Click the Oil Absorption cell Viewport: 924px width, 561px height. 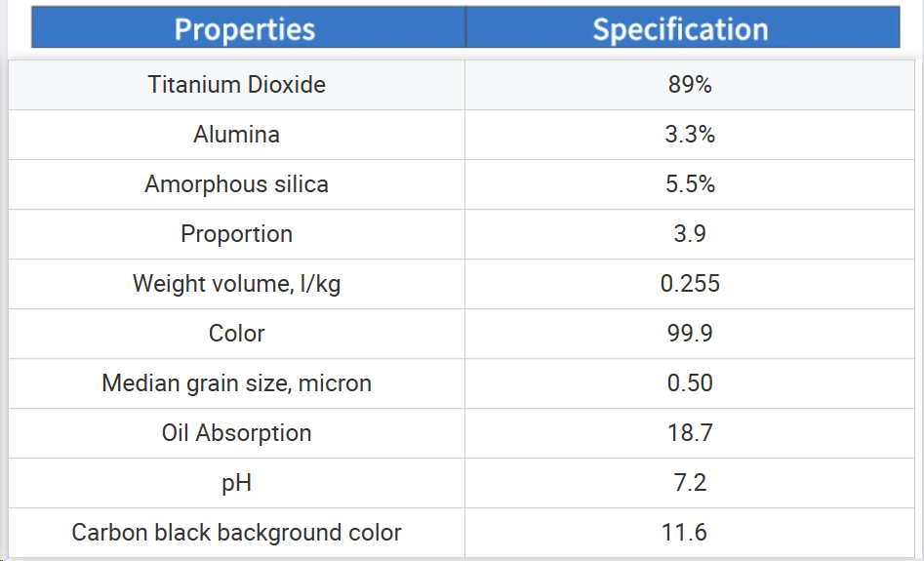[x=236, y=434]
